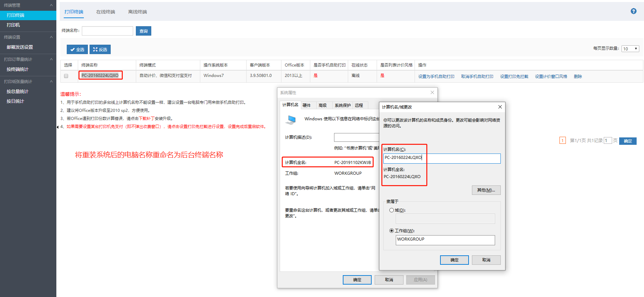
Task: Click 取消 in 计算机名/域更改 dialog
Action: tap(486, 260)
